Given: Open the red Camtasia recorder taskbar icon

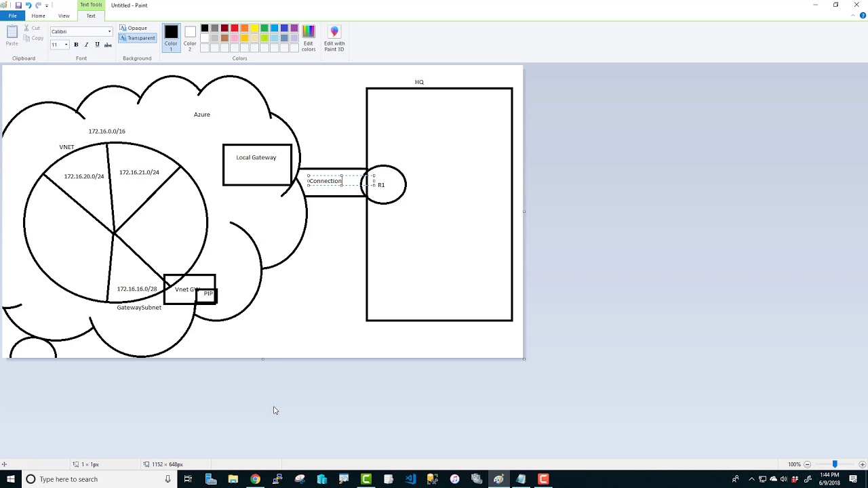Looking at the screenshot, I should click(x=543, y=479).
